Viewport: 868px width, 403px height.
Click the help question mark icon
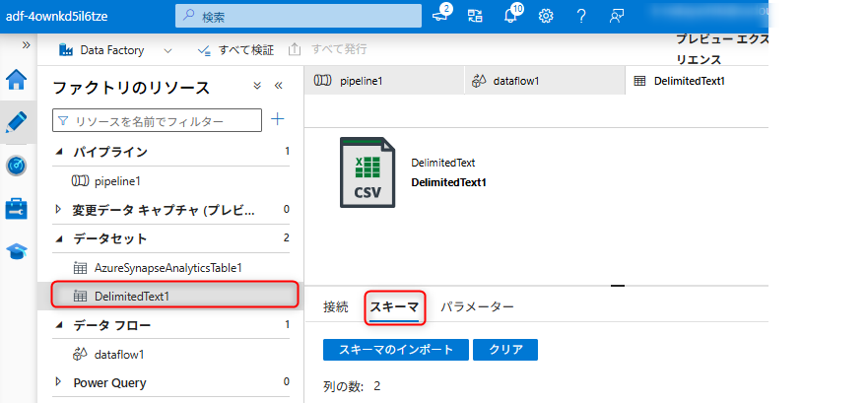tap(581, 16)
